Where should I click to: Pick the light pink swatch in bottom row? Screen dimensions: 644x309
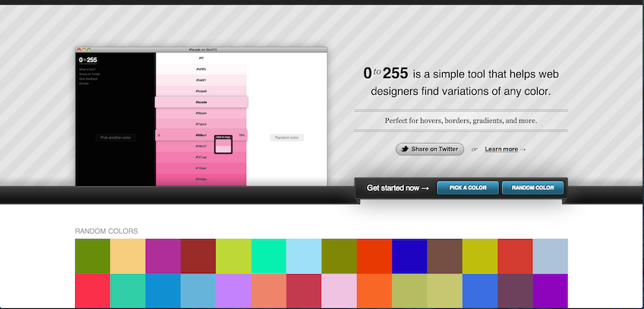pos(339,291)
